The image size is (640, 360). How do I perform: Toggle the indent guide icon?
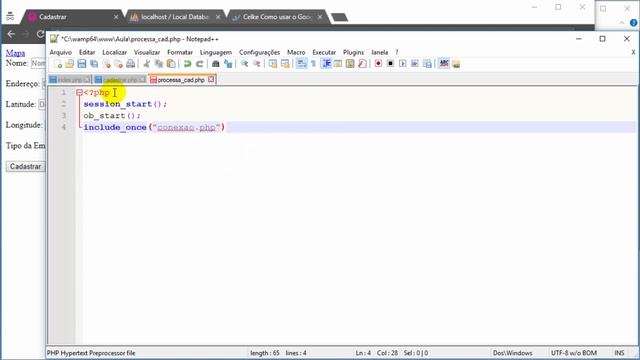pos(326,64)
